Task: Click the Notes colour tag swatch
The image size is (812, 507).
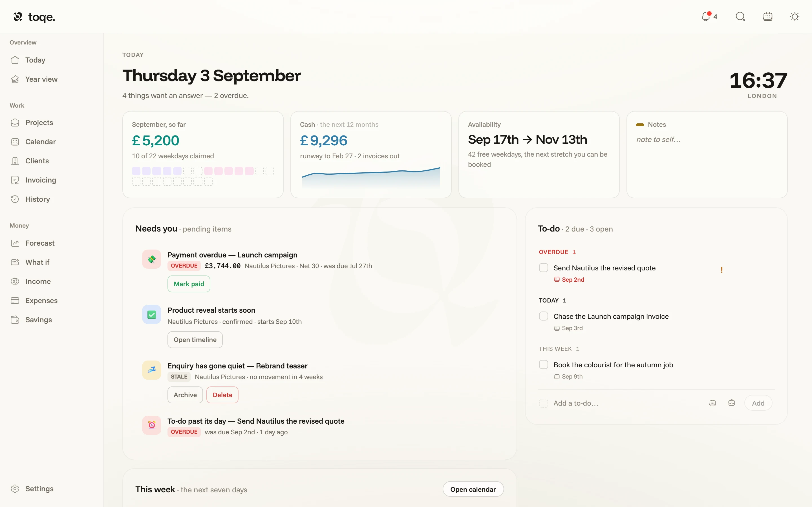Action: point(640,125)
